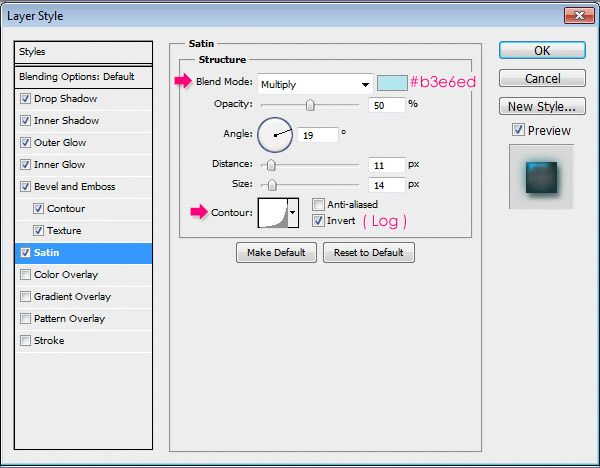The width and height of the screenshot is (600, 468).
Task: Click the Distance slider handle
Action: 271,165
